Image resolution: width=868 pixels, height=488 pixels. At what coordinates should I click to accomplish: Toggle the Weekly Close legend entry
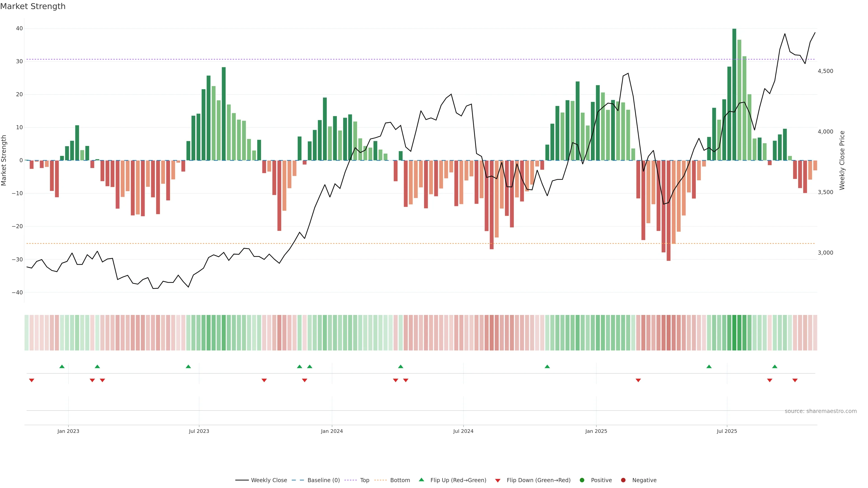point(269,480)
